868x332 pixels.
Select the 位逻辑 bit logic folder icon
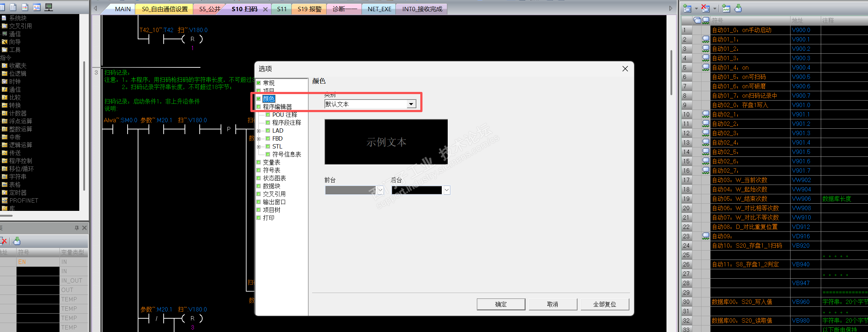point(4,74)
